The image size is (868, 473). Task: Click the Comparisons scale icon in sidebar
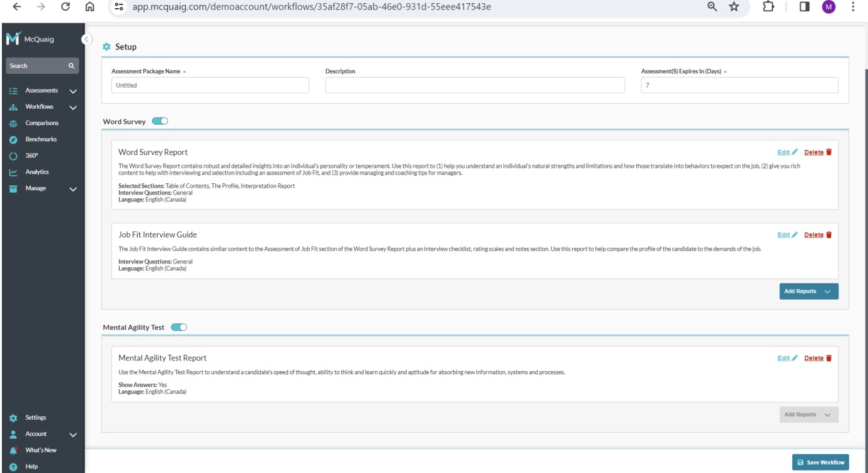[x=13, y=123]
